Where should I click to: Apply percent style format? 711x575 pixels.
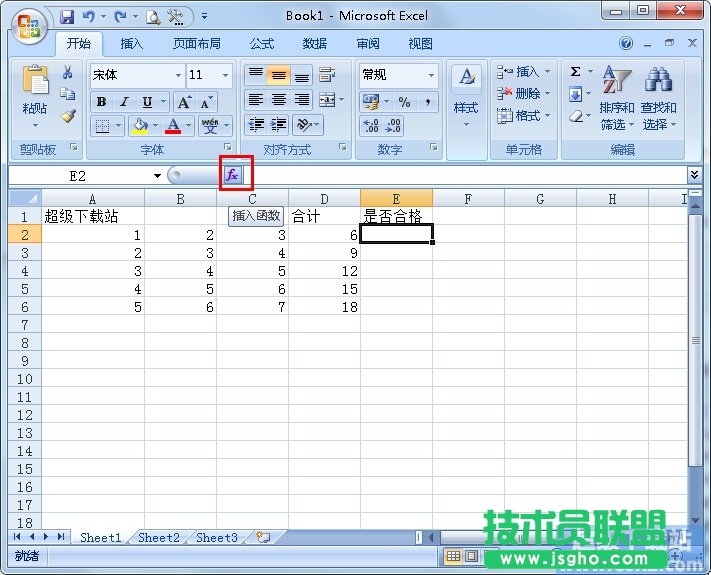click(x=404, y=102)
